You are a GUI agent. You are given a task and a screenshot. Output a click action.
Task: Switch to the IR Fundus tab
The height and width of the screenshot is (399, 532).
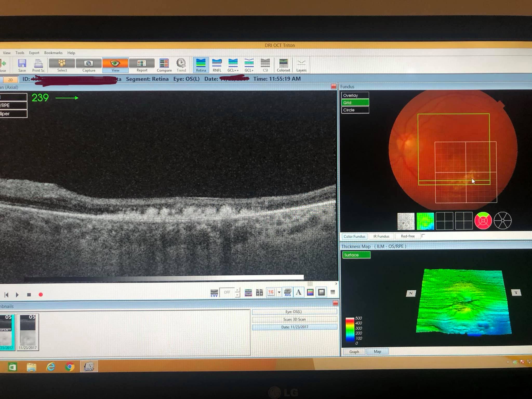[381, 236]
